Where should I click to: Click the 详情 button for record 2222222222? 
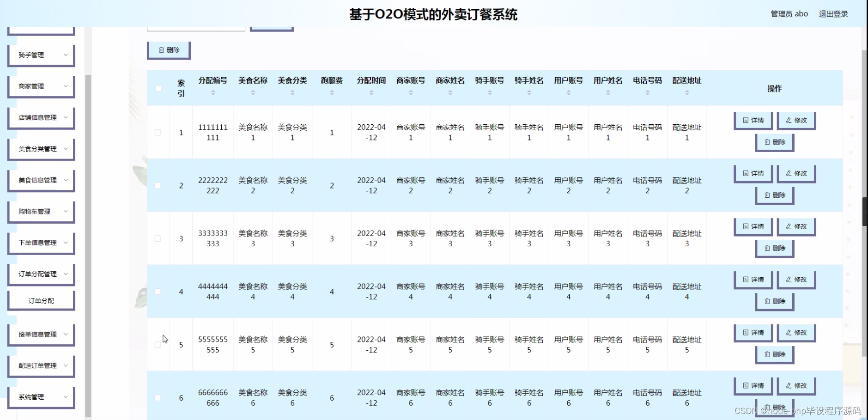[753, 173]
